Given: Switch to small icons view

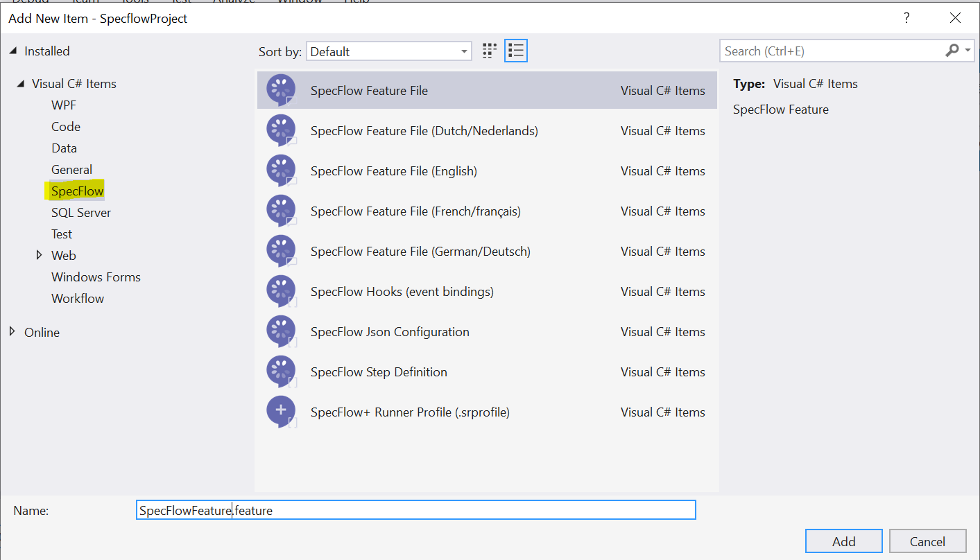Looking at the screenshot, I should click(490, 51).
